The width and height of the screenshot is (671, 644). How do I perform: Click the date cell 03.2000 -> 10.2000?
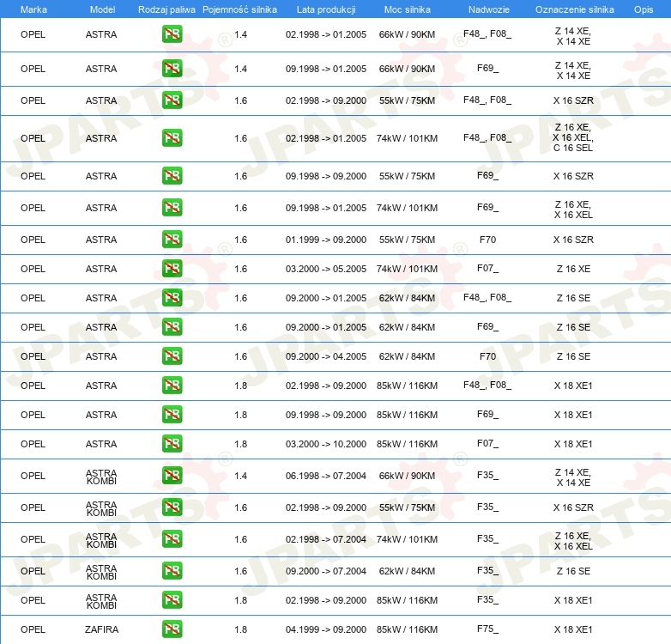pyautogui.click(x=326, y=444)
